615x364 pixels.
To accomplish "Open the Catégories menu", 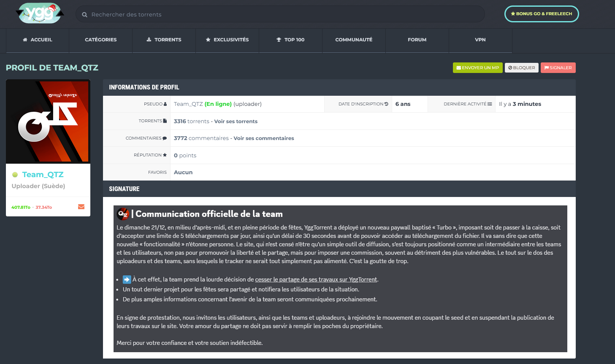I will [101, 40].
